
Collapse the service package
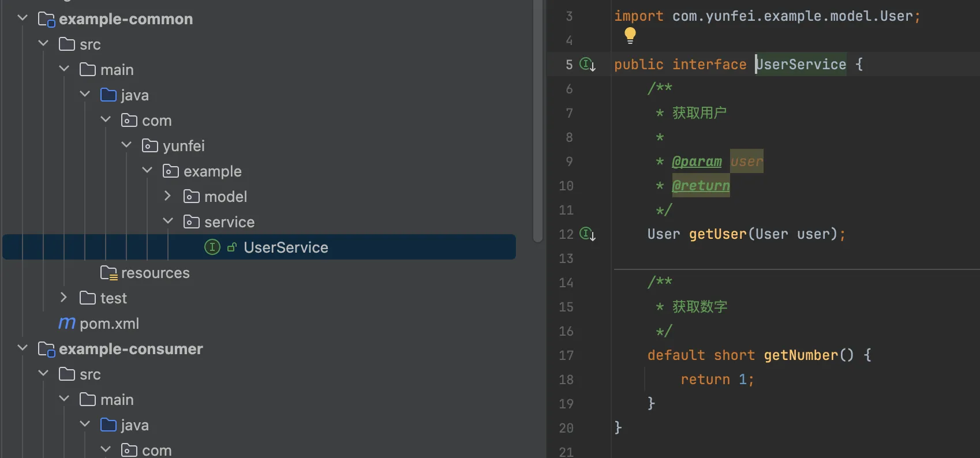(x=168, y=221)
